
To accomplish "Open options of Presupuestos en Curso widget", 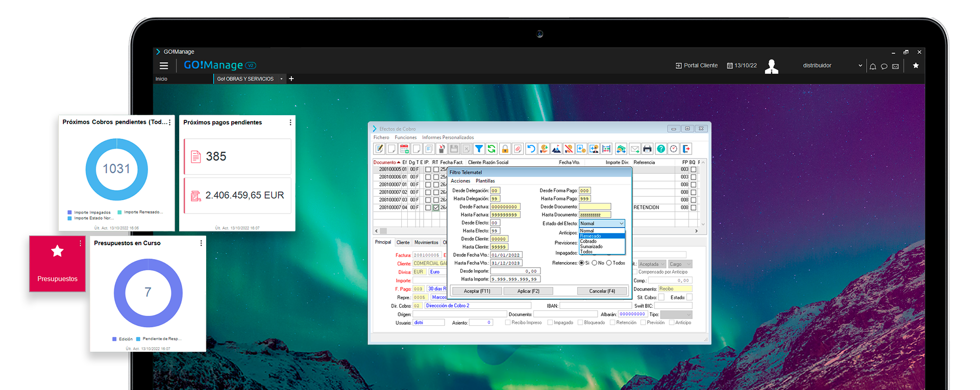I will pyautogui.click(x=201, y=243).
